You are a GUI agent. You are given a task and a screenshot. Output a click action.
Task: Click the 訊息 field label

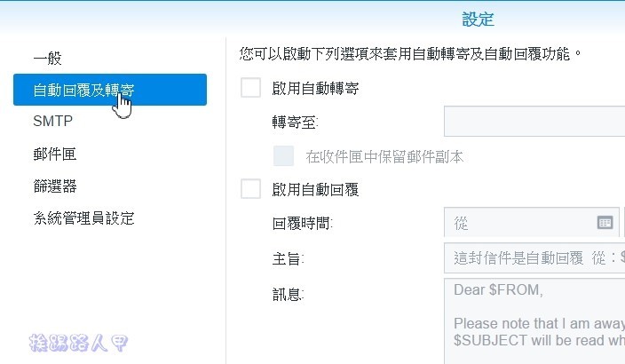tap(289, 294)
